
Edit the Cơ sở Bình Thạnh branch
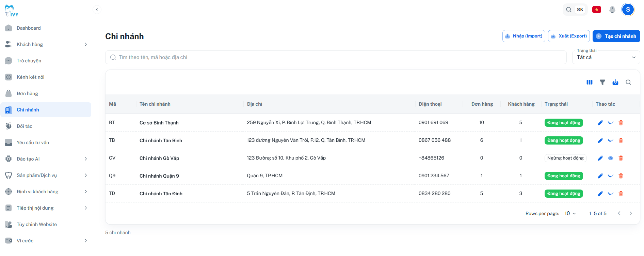point(600,123)
